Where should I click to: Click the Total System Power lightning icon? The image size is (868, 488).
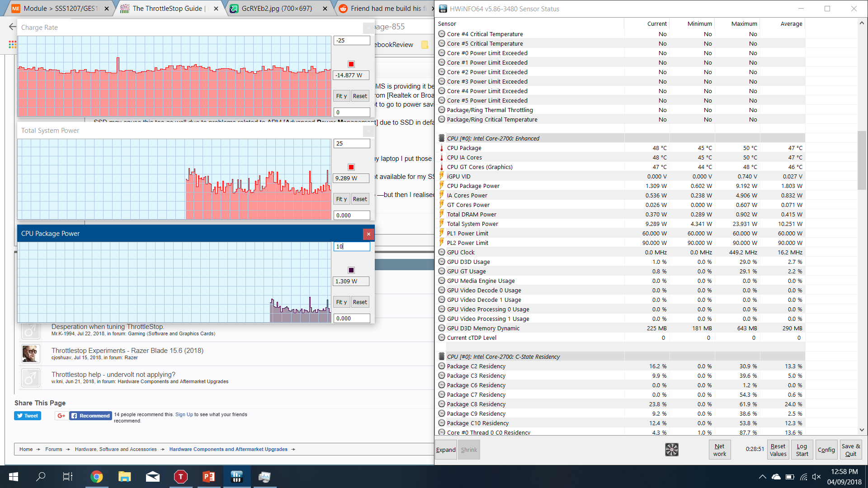click(x=442, y=224)
